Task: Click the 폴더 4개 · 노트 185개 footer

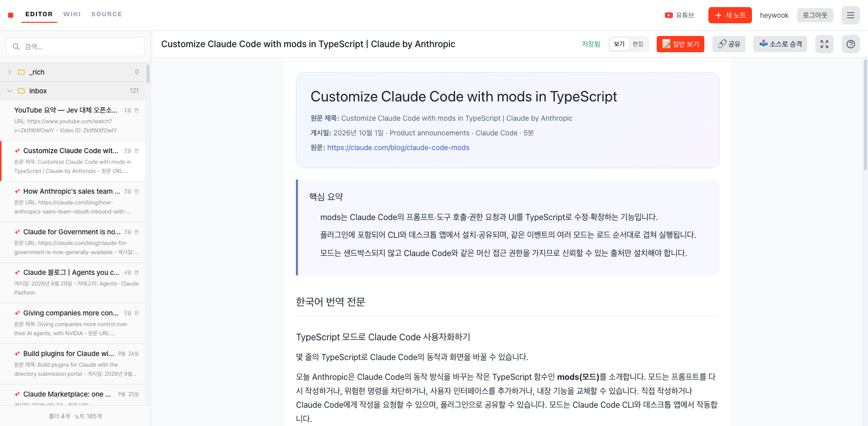Action: 75,416
